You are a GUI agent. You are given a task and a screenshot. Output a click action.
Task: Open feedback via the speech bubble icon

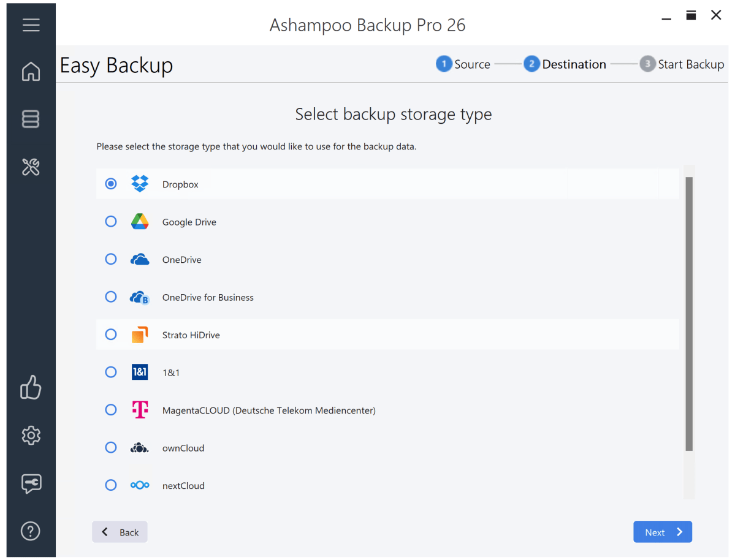31,483
